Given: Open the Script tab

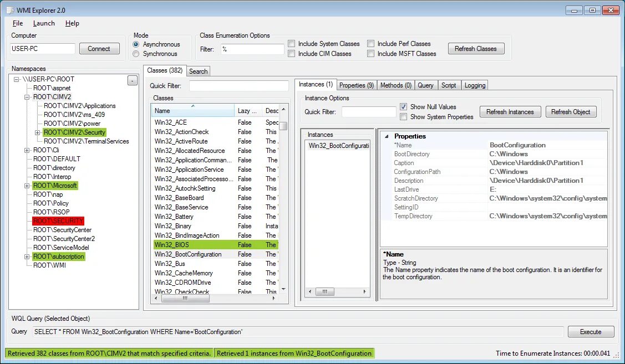Looking at the screenshot, I should [449, 85].
